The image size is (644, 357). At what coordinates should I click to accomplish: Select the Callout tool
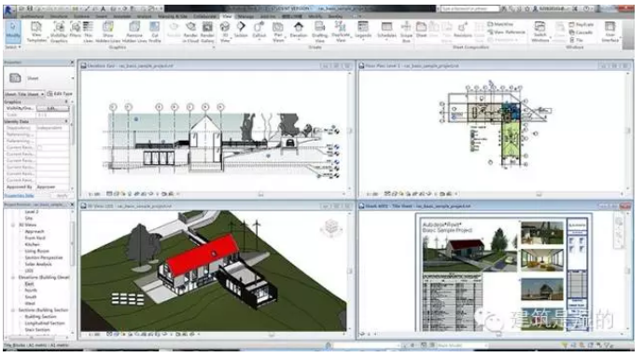(259, 31)
